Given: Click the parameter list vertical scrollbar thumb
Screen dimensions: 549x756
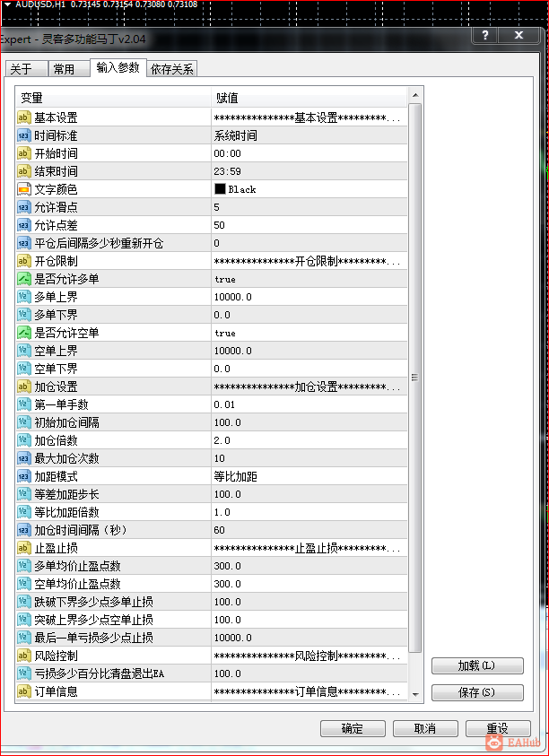Looking at the screenshot, I should click(x=414, y=378).
